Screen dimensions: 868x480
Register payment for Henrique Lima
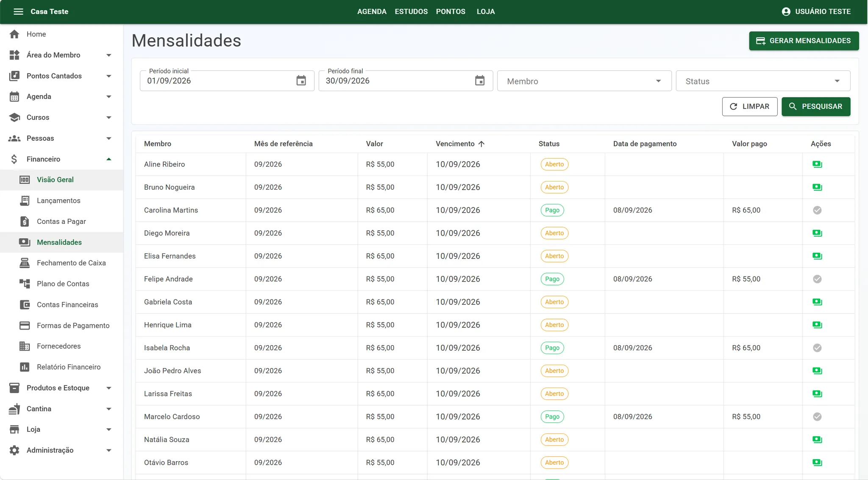[x=817, y=325]
